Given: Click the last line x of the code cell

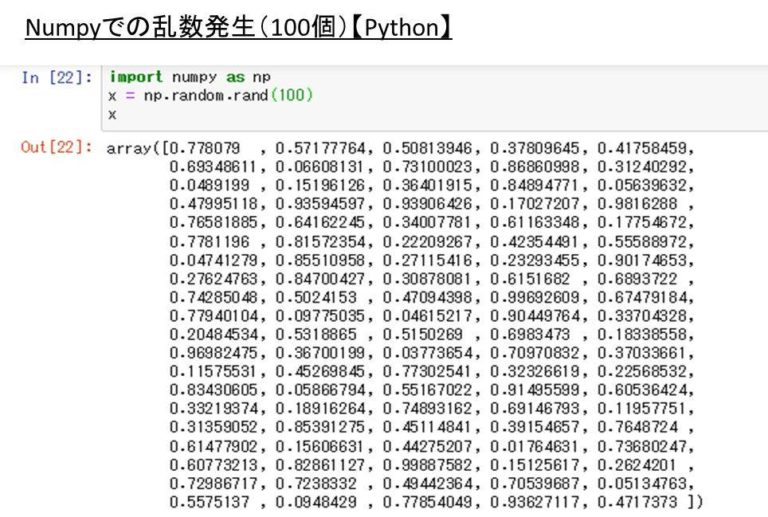Looking at the screenshot, I should pos(113,115).
